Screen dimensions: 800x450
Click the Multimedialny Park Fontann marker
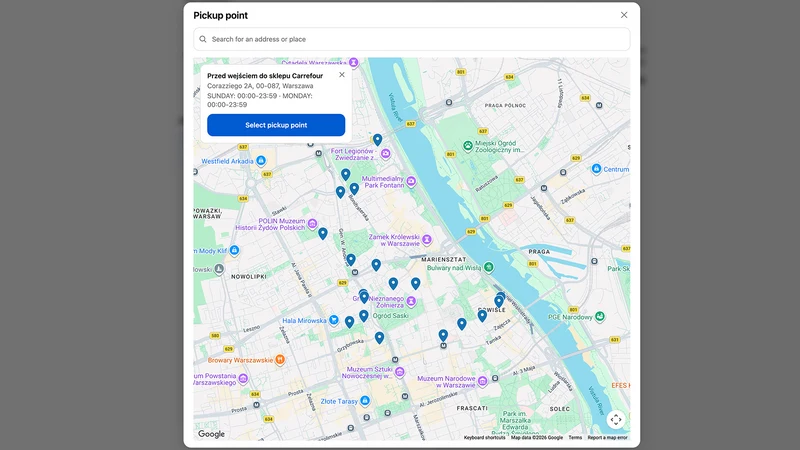point(411,181)
